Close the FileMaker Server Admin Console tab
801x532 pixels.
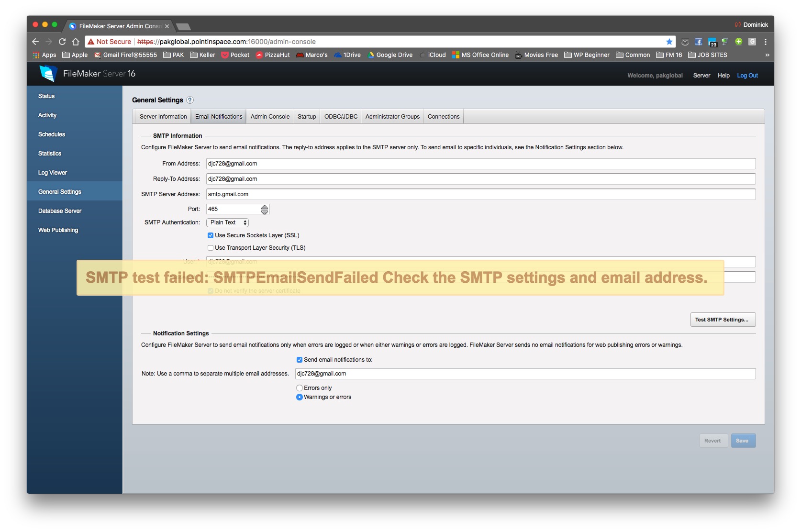tap(167, 26)
